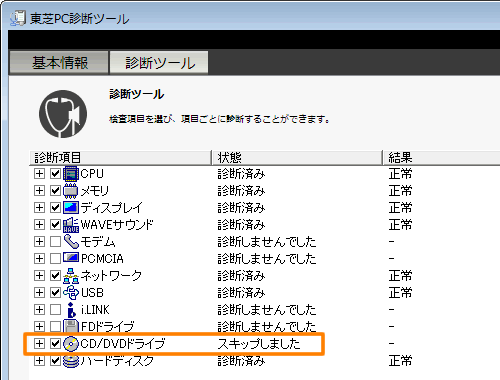Click 診断済み status in the USB row
The height and width of the screenshot is (380, 500).
pyautogui.click(x=241, y=293)
